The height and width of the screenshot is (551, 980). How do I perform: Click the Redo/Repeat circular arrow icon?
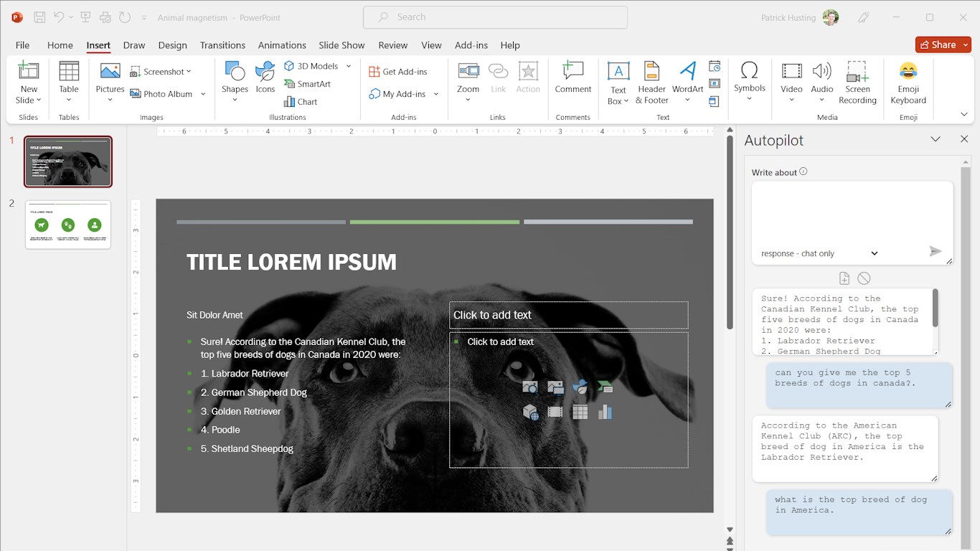pyautogui.click(x=125, y=17)
